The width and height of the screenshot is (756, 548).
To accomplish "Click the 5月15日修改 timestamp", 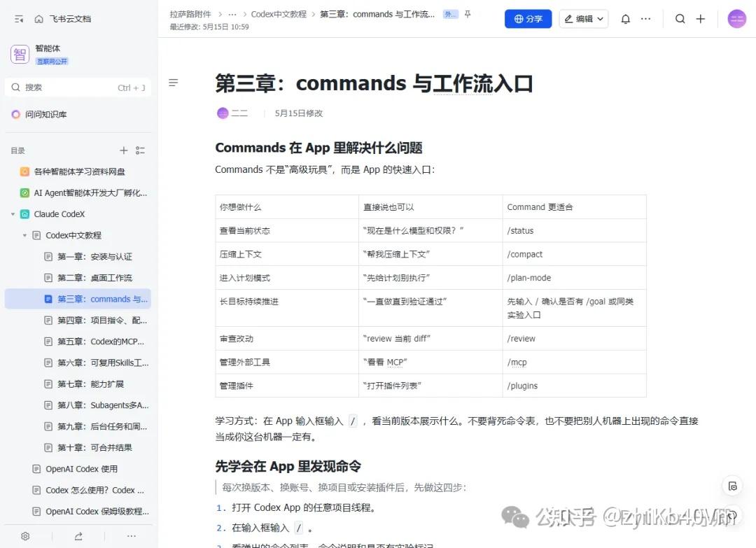I will (x=298, y=113).
